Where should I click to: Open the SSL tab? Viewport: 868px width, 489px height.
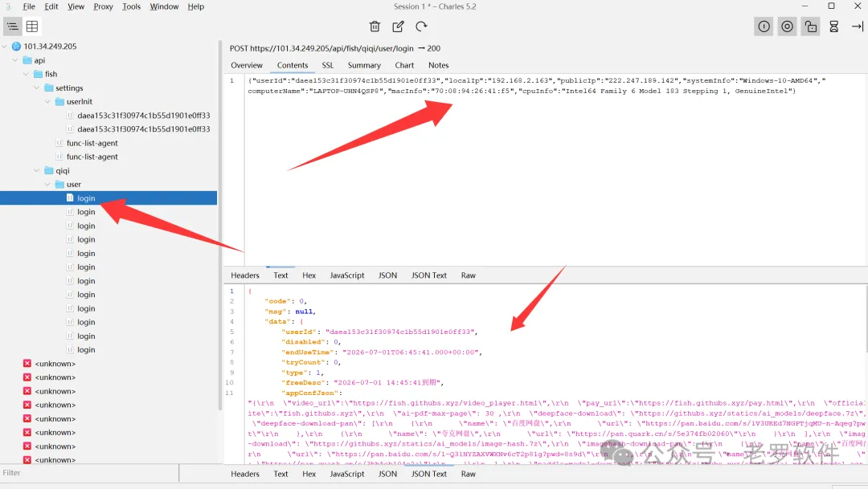pos(328,65)
